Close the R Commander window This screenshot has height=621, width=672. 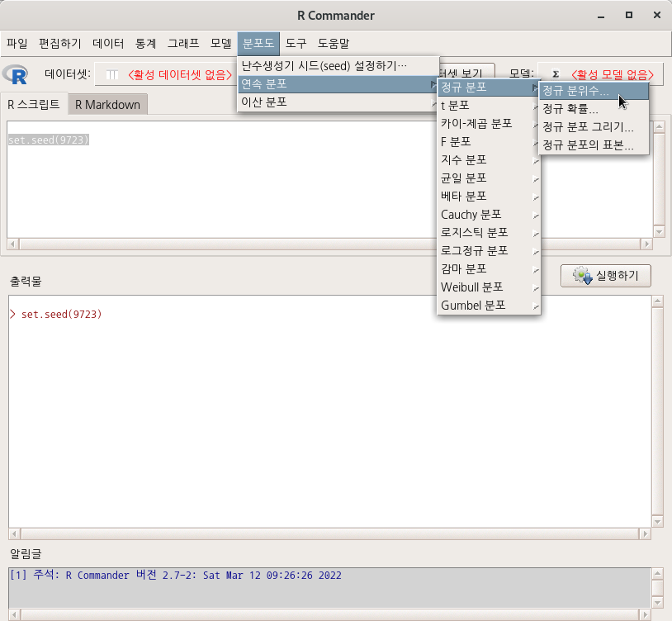[657, 16]
